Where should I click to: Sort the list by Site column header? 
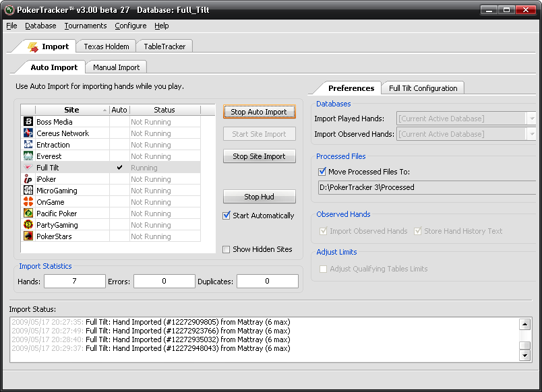pos(71,110)
